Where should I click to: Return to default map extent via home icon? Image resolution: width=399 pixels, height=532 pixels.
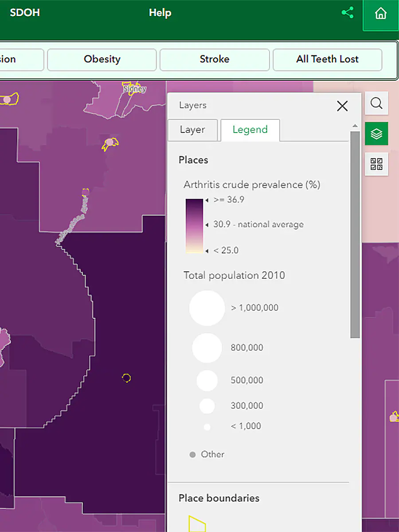click(x=380, y=13)
